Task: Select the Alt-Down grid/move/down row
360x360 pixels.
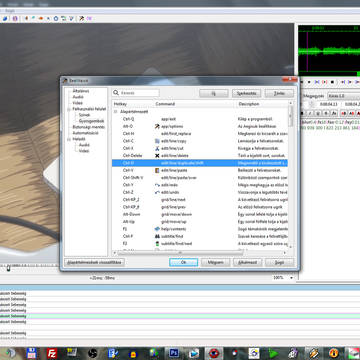Action: (x=200, y=214)
